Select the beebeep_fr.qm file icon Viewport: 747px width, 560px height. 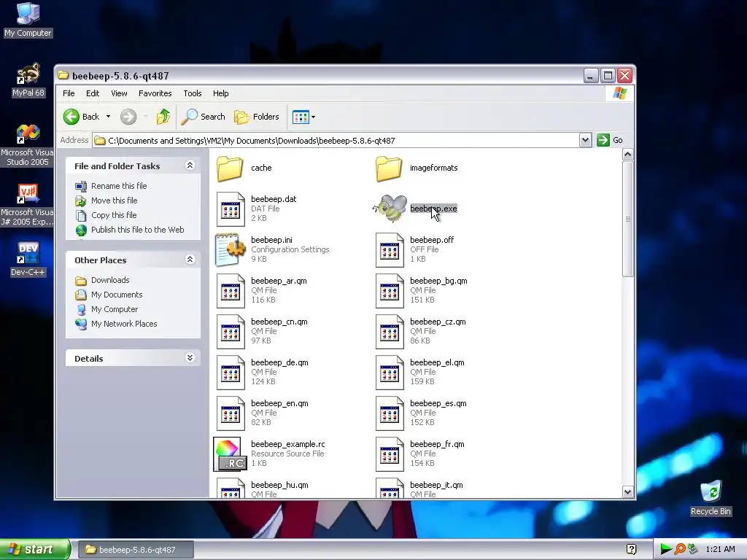coord(390,454)
